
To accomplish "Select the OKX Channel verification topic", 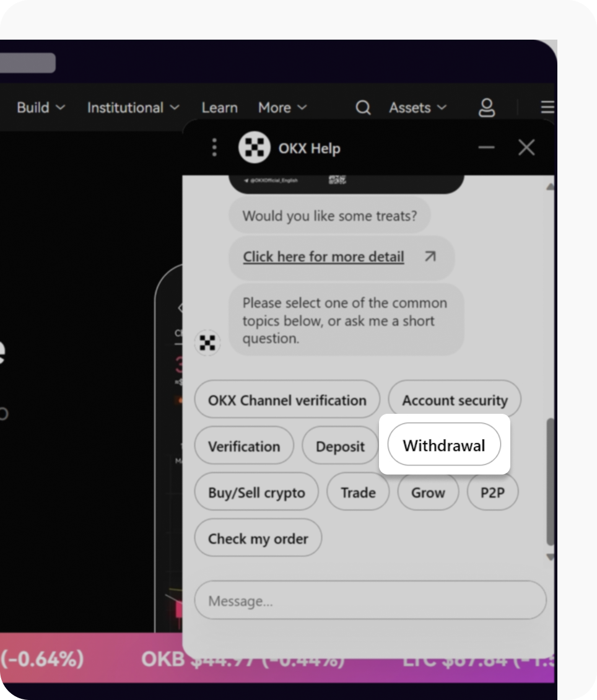I will tap(287, 400).
